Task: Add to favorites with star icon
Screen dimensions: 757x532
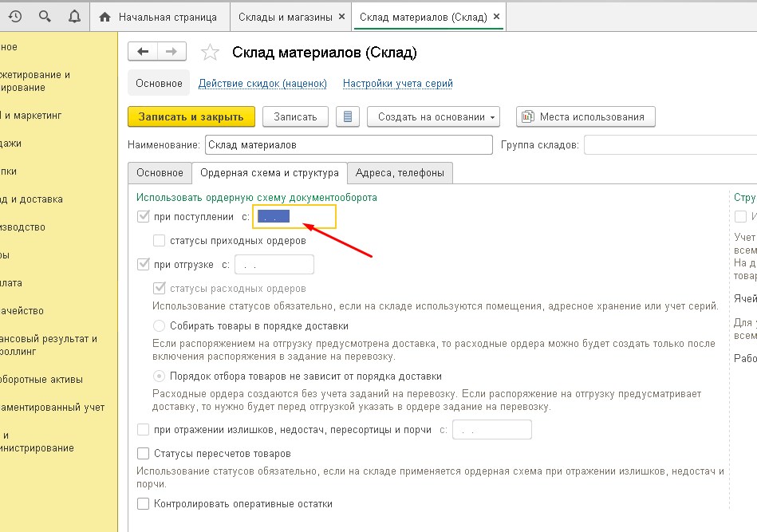Action: click(210, 52)
